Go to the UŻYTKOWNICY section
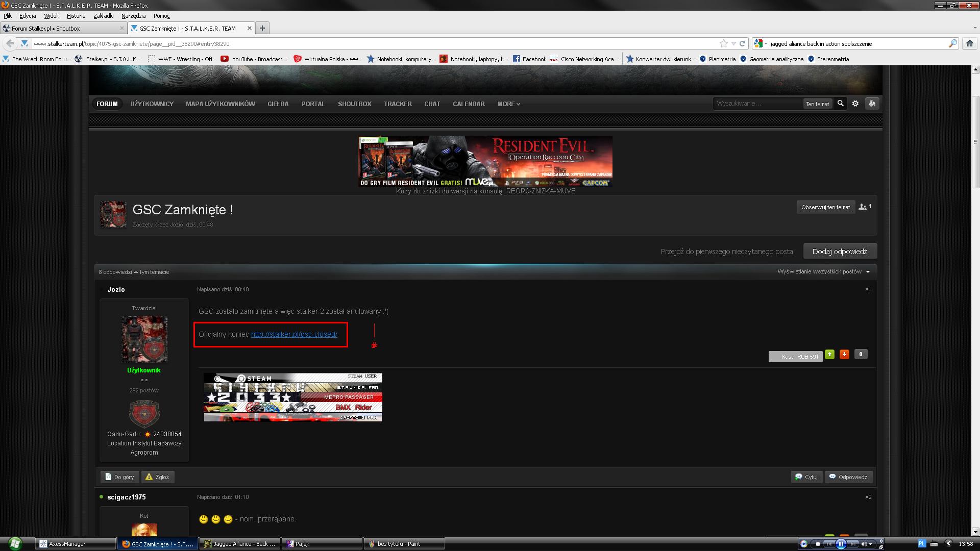980x551 pixels. coord(152,104)
